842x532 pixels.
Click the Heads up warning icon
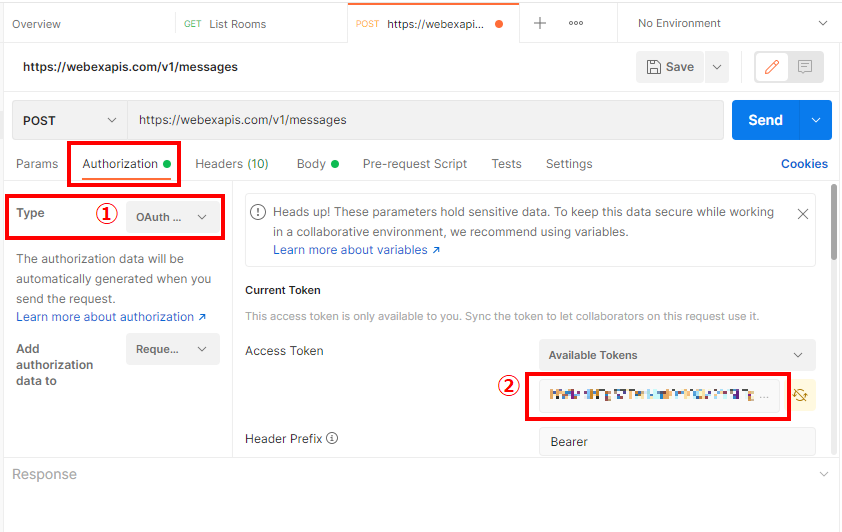[258, 212]
